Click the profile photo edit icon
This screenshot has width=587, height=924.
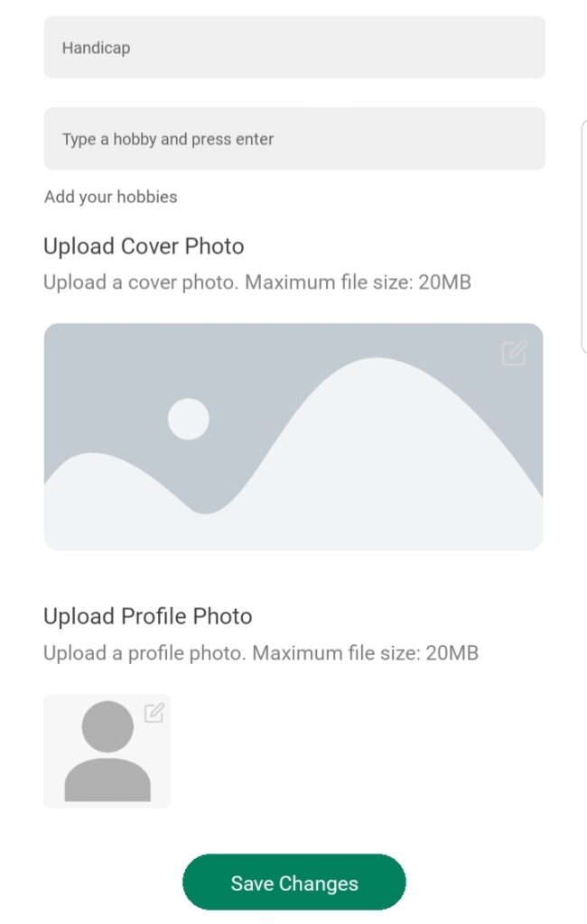click(154, 713)
